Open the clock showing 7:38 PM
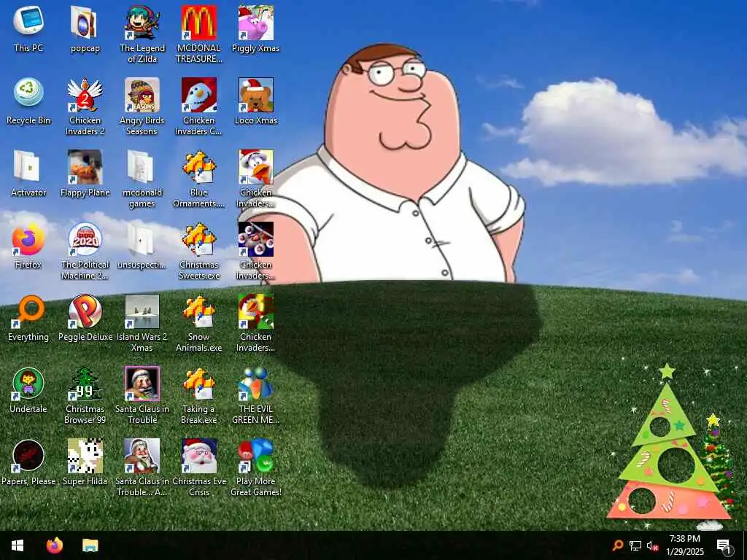The height and width of the screenshot is (560, 747). pyautogui.click(x=684, y=545)
